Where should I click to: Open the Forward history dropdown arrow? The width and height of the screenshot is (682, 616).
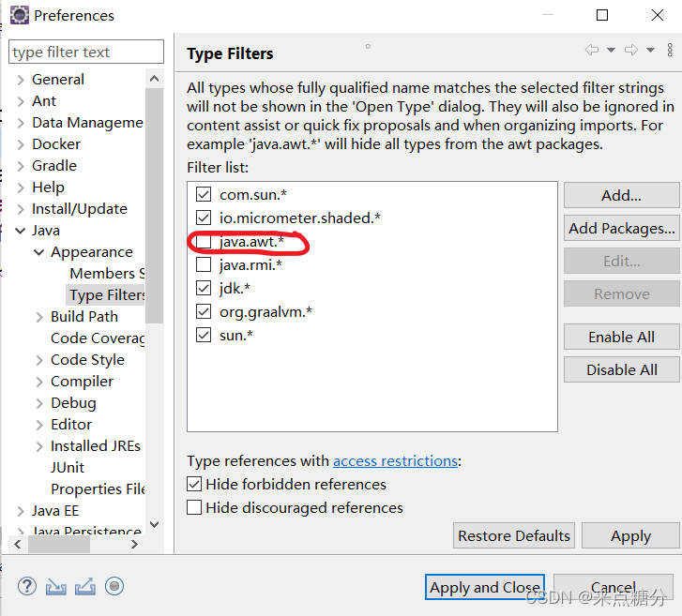651,50
